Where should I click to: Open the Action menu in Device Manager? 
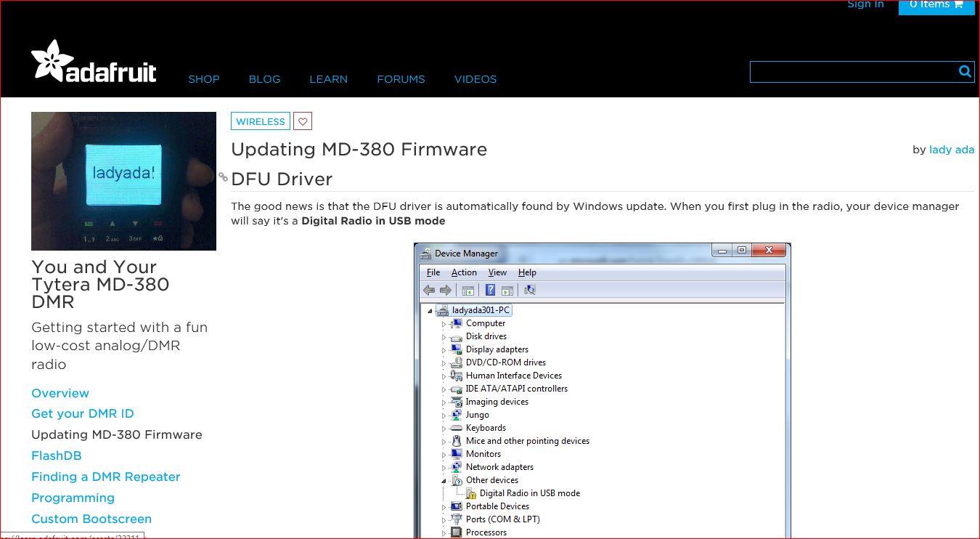[x=464, y=272]
